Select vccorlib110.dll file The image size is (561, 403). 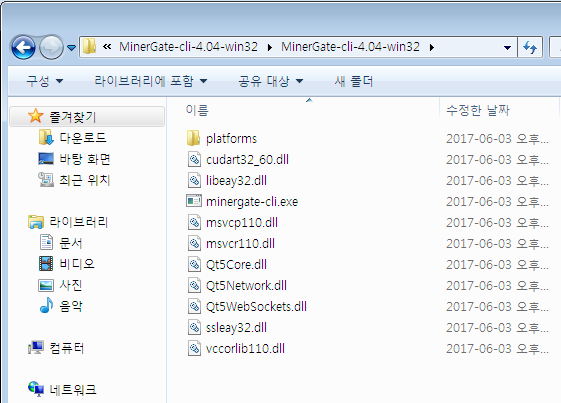(x=245, y=349)
